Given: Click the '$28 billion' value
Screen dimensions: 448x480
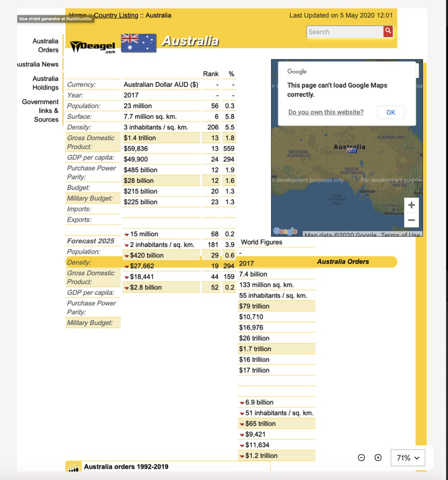Looking at the screenshot, I should tap(139, 181).
